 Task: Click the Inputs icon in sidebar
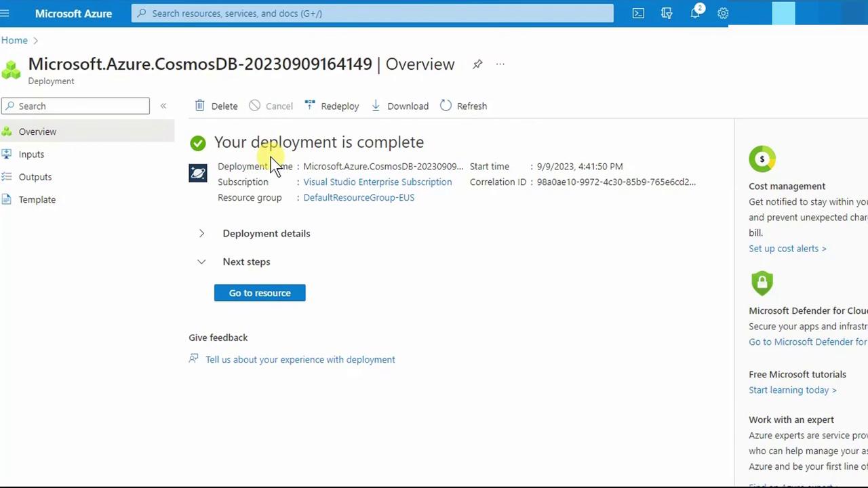[7, 154]
